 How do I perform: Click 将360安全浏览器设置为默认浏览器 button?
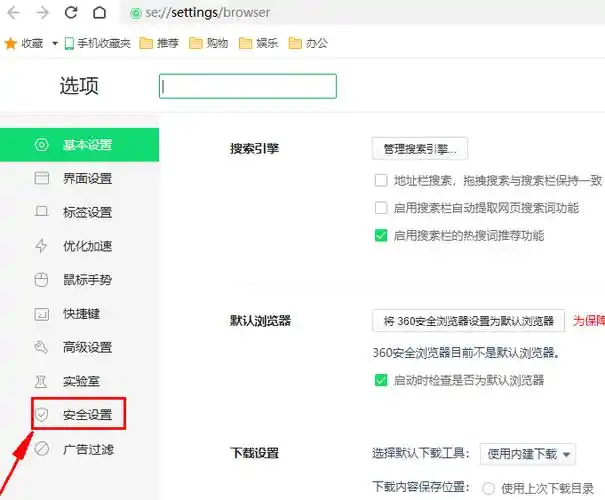[x=468, y=321]
